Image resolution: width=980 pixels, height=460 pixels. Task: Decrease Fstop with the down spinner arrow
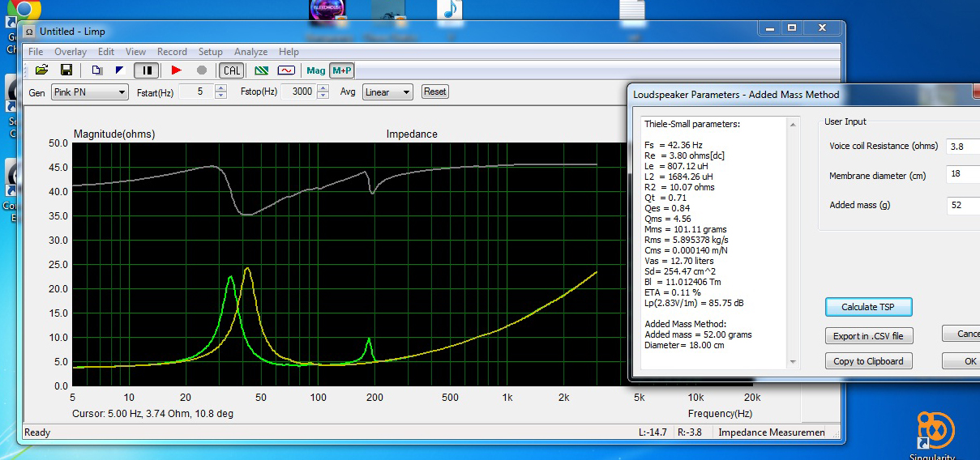tap(323, 96)
